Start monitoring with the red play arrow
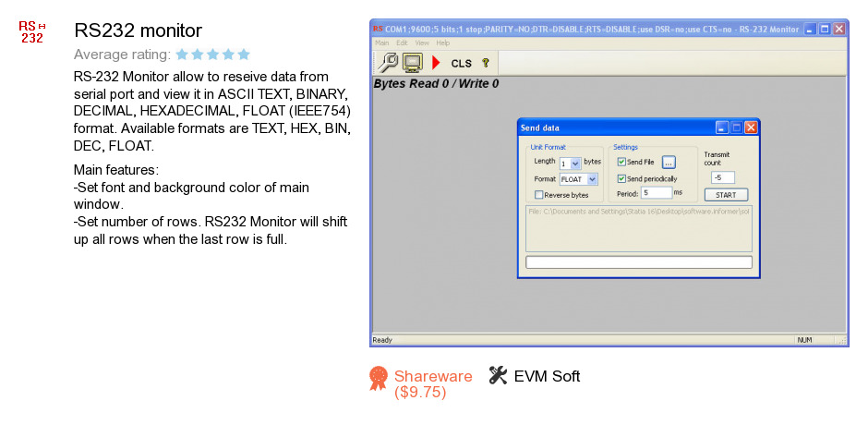The width and height of the screenshot is (868, 425). click(x=436, y=63)
